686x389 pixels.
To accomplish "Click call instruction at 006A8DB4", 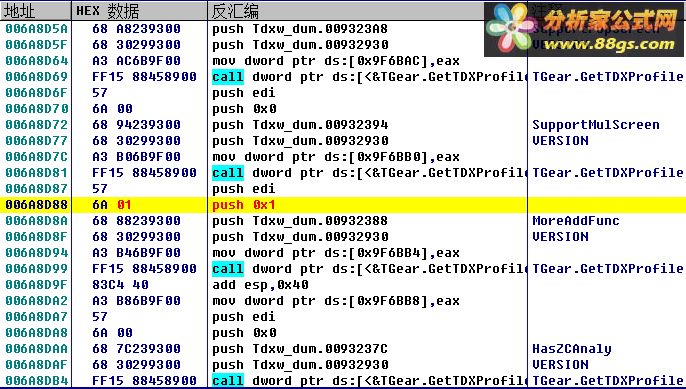I will [370, 381].
